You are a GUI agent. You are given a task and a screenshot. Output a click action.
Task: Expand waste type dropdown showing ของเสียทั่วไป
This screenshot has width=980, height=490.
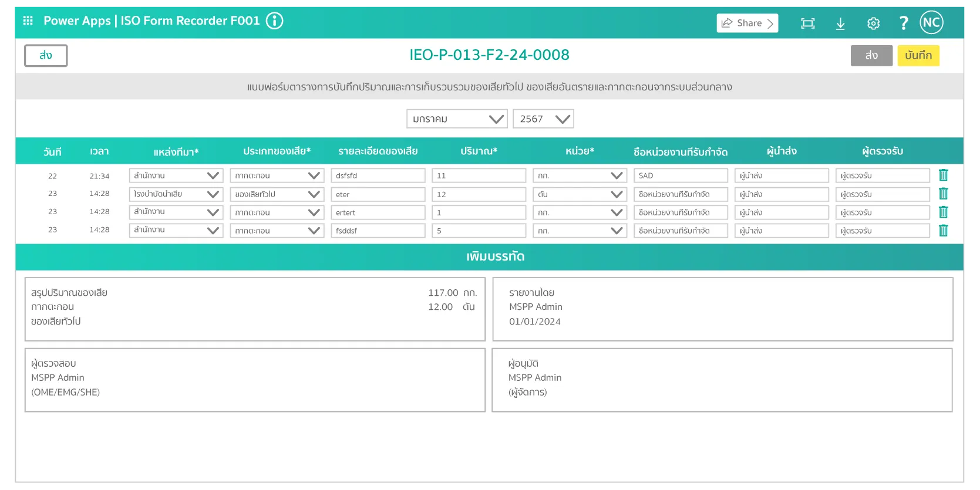pyautogui.click(x=277, y=194)
